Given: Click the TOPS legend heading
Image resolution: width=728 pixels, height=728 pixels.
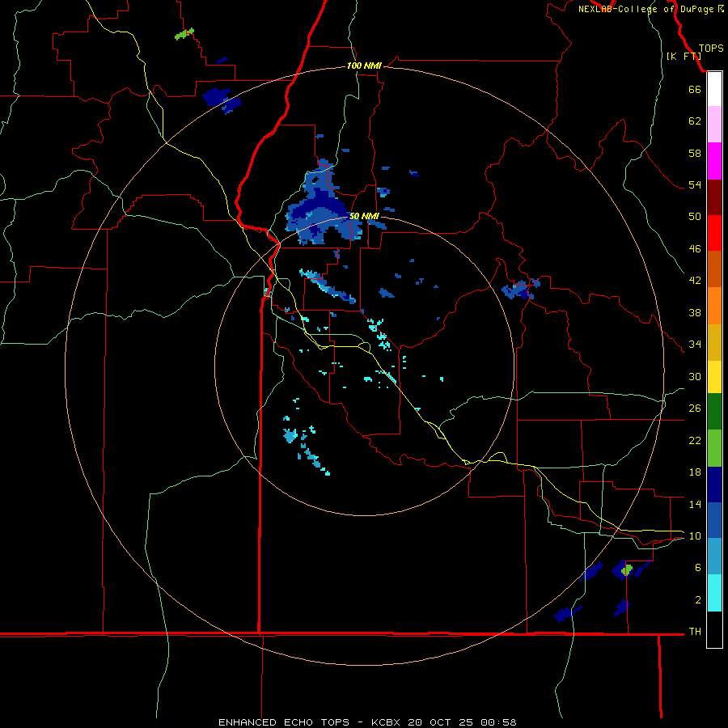Looking at the screenshot, I should point(711,49).
